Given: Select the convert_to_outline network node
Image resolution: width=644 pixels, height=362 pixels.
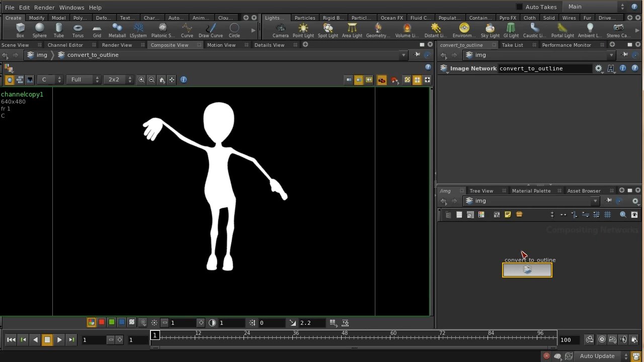Looking at the screenshot, I should pos(527,270).
